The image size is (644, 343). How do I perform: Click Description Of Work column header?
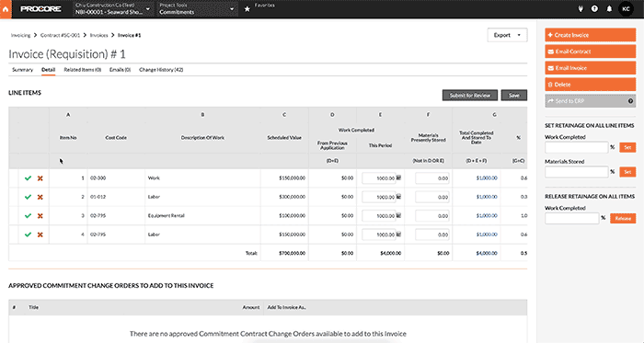point(202,138)
